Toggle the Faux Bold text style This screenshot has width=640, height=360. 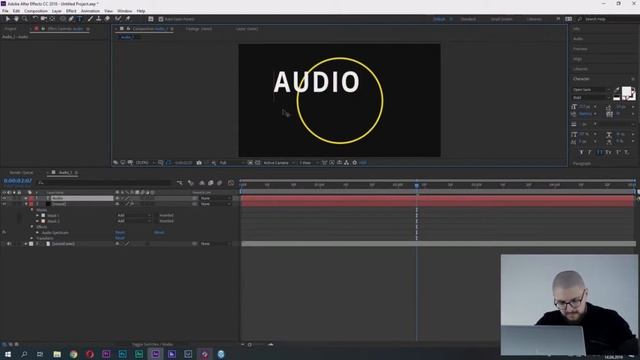tap(582, 152)
